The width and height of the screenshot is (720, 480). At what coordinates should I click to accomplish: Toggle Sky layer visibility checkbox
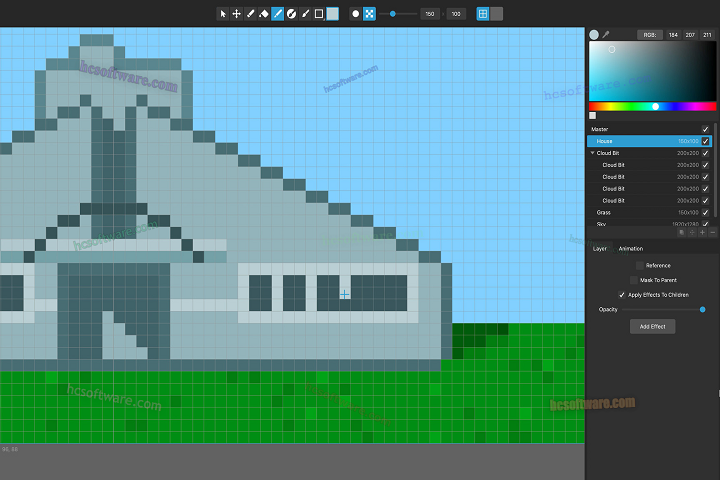[x=706, y=224]
